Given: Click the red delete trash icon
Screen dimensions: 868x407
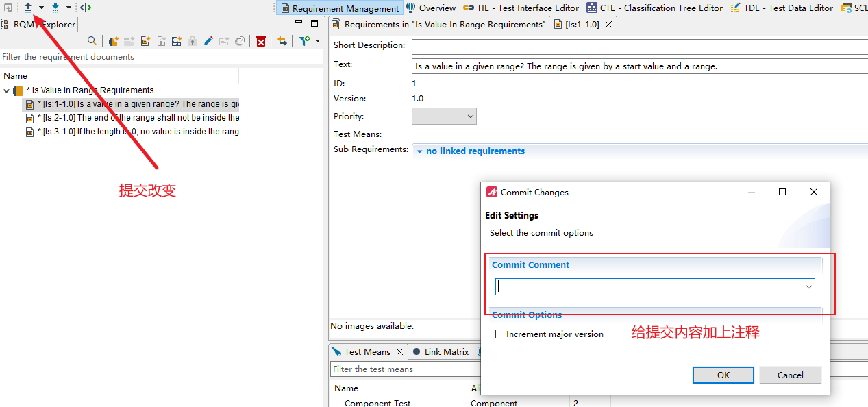Looking at the screenshot, I should click(261, 41).
